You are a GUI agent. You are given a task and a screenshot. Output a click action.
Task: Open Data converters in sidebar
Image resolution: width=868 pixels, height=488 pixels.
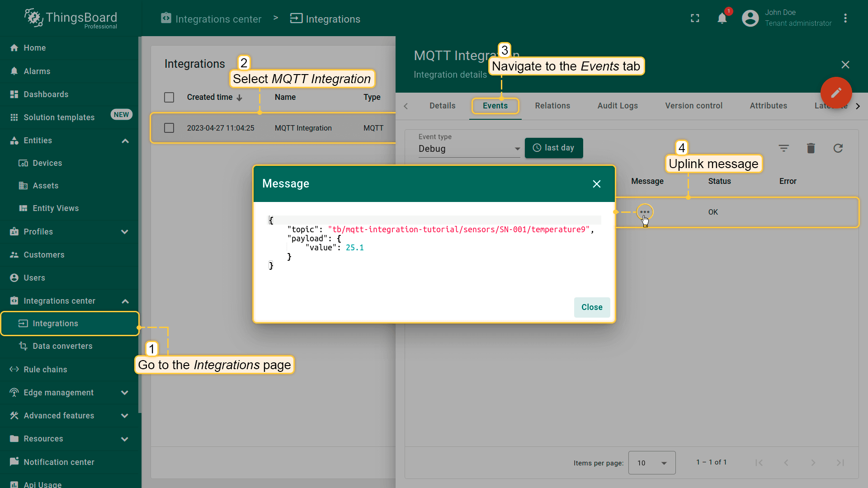62,346
